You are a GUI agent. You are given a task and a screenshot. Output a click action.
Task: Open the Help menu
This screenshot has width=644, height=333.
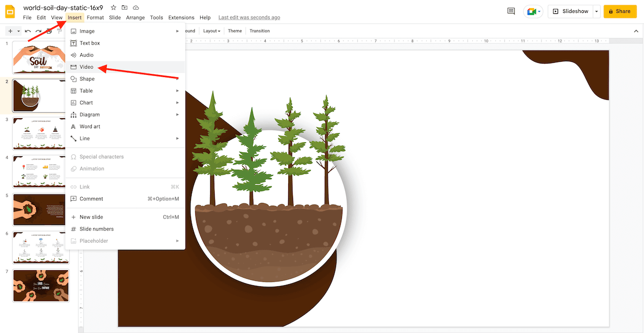click(205, 18)
